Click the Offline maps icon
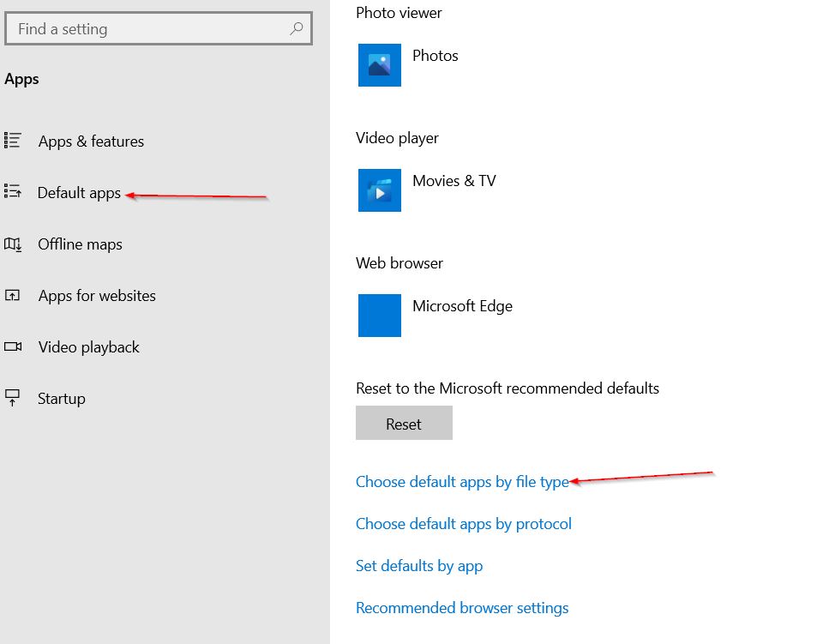The height and width of the screenshot is (644, 823). click(13, 244)
